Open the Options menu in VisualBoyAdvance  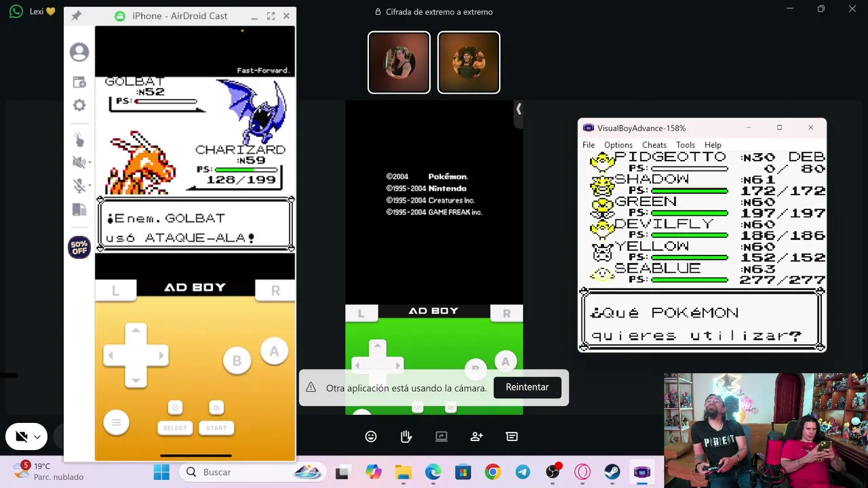coord(618,145)
